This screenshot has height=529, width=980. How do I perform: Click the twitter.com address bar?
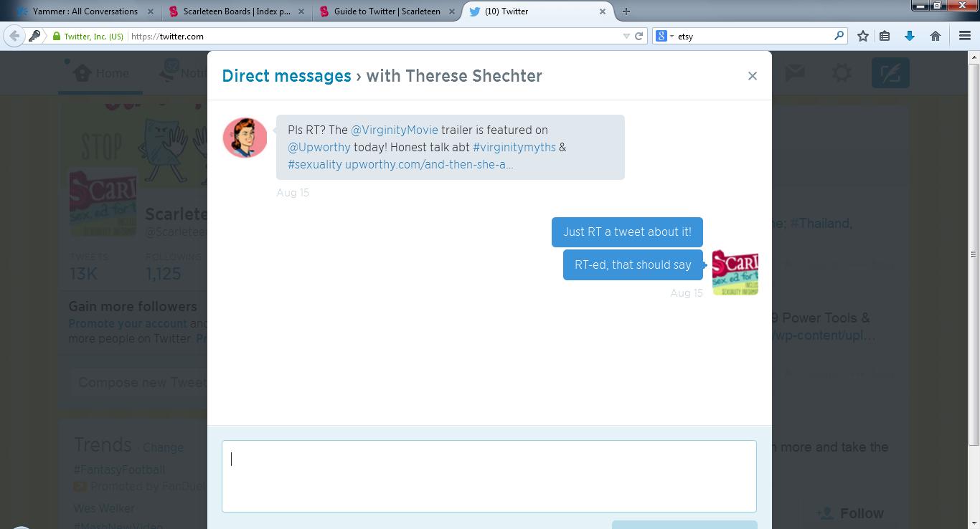click(373, 36)
